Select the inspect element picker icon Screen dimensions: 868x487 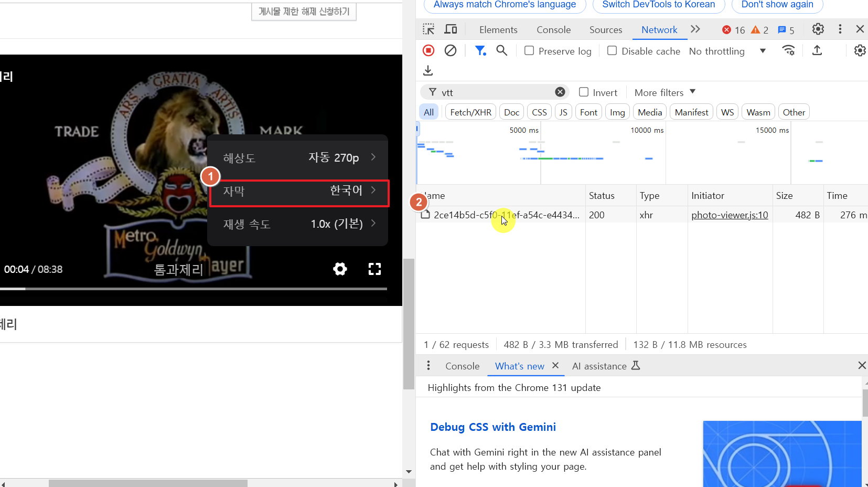coord(428,29)
